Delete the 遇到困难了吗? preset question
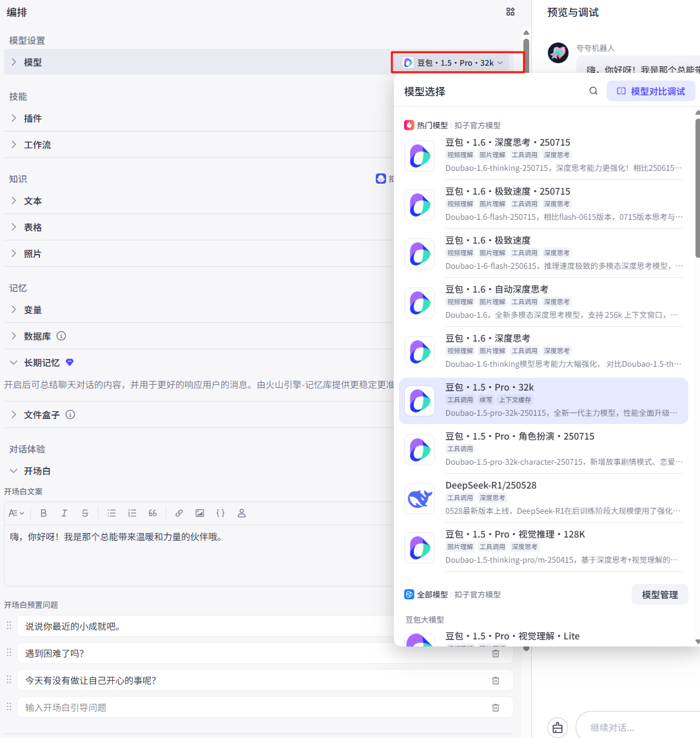Screen dimensions: 700x738 (x=496, y=654)
